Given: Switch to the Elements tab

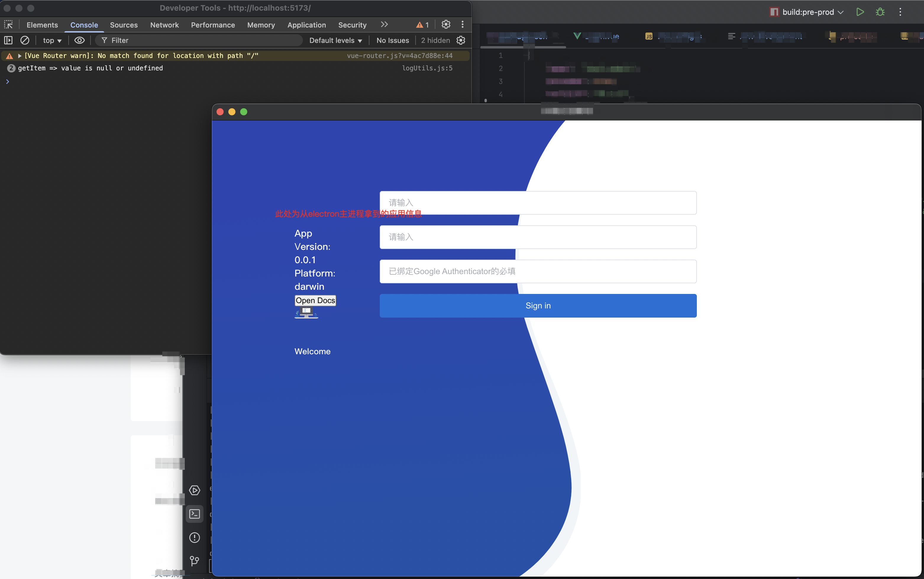Looking at the screenshot, I should [x=42, y=25].
